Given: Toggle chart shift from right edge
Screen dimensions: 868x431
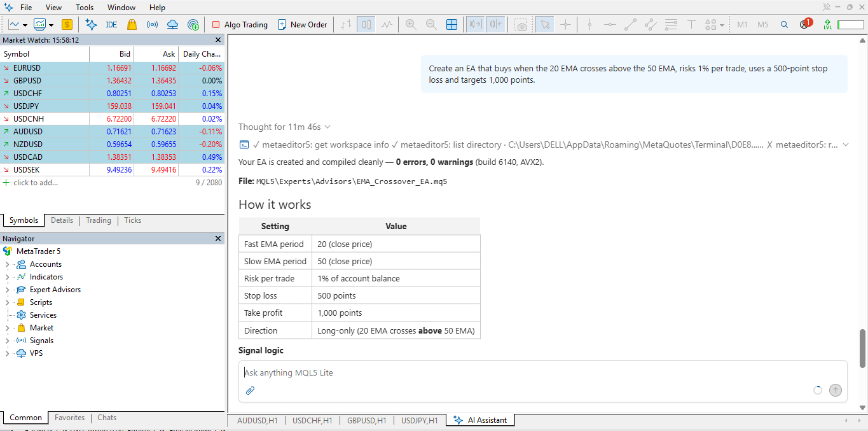Looking at the screenshot, I should tap(495, 25).
